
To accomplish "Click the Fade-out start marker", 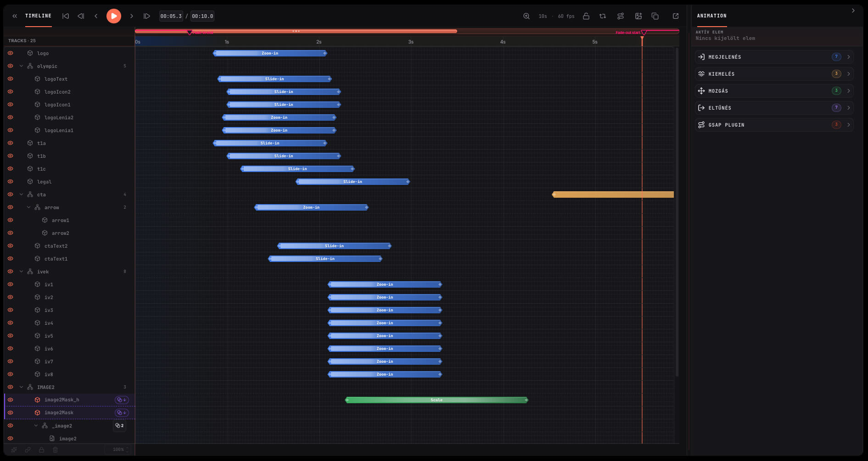I will [x=644, y=33].
